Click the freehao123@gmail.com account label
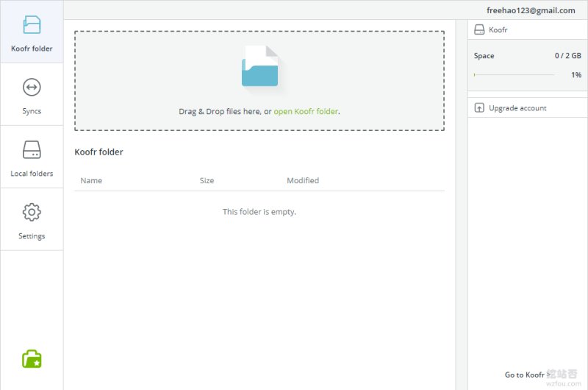Screen dimensions: 588x390 531,10
